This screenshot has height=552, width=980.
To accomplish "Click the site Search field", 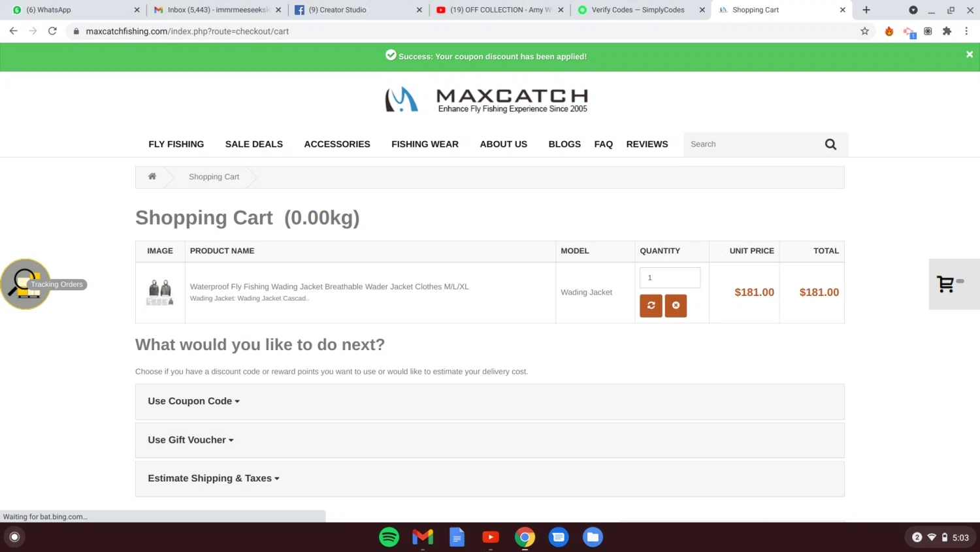I will point(751,144).
